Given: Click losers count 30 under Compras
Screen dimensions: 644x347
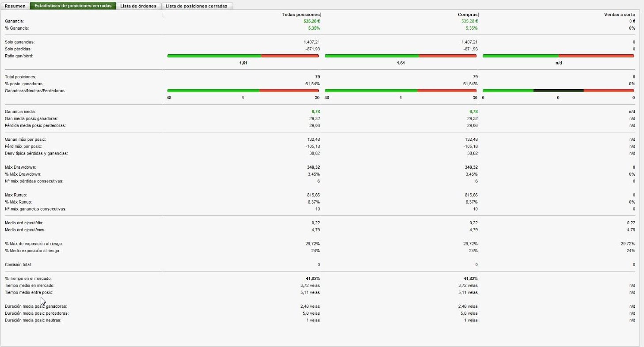Looking at the screenshot, I should 475,98.
